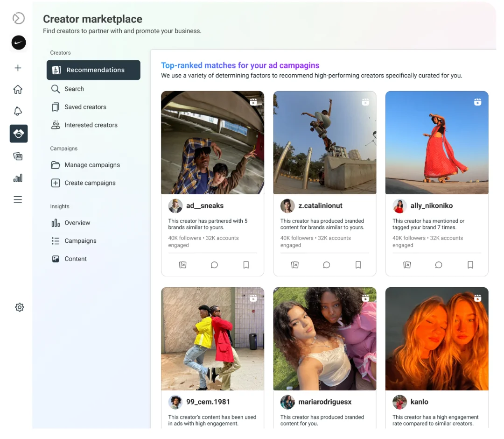504x439 pixels.
Task: Open ad__sneaks profile name
Action: [x=205, y=205]
